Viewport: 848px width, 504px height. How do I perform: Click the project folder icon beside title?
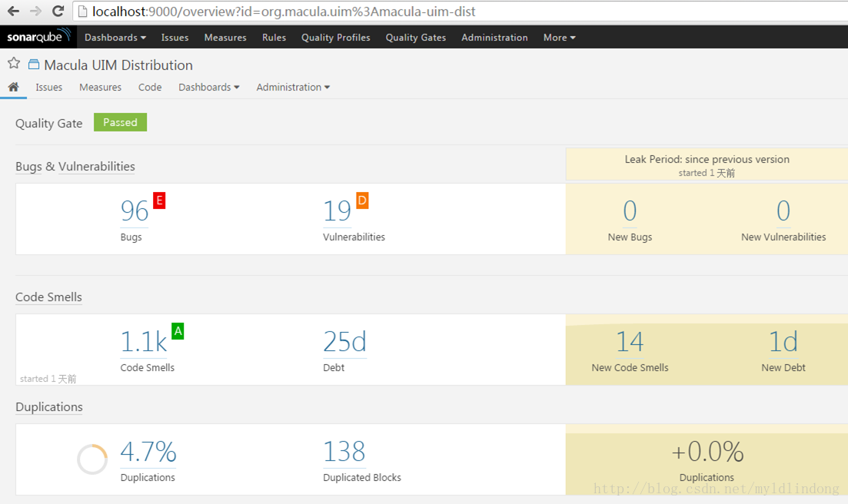click(34, 65)
